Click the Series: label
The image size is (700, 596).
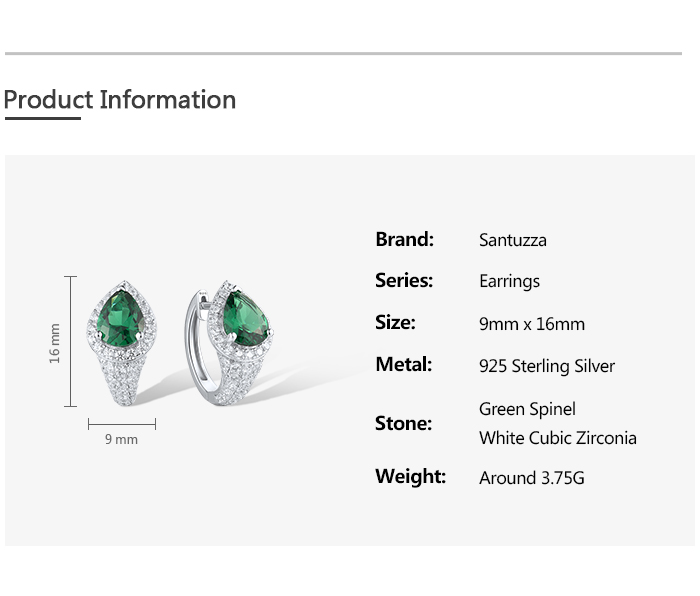pyautogui.click(x=404, y=281)
